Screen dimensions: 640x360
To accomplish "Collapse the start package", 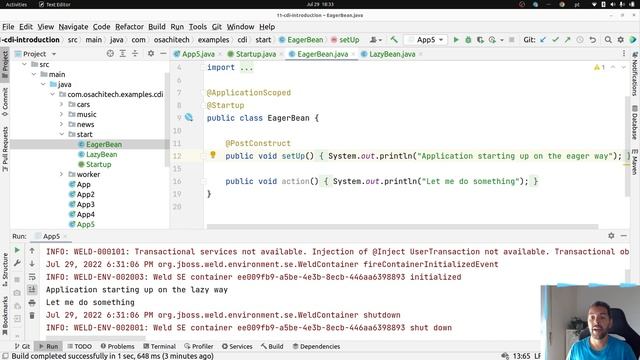I will pos(62,134).
